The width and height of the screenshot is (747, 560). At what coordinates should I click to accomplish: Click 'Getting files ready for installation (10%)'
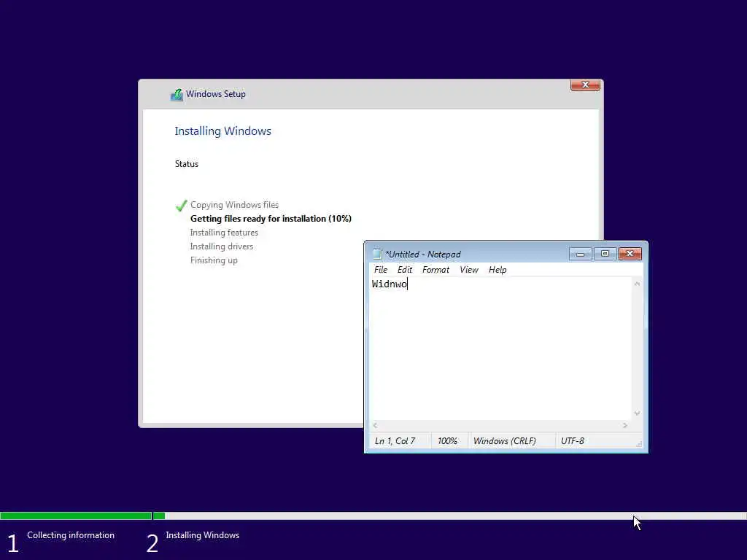tap(271, 219)
